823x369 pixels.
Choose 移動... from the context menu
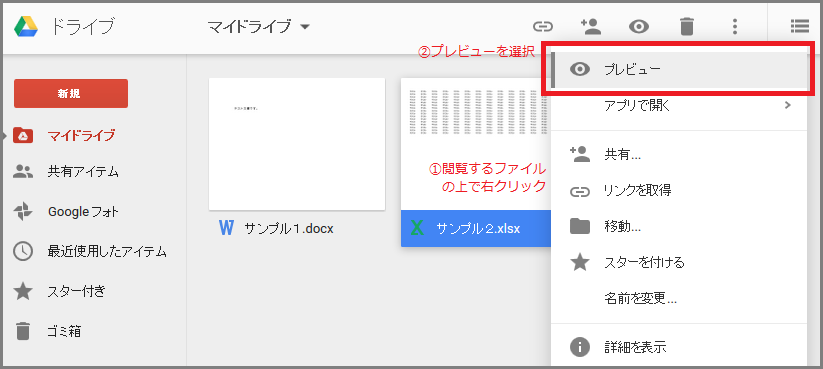coord(679,227)
